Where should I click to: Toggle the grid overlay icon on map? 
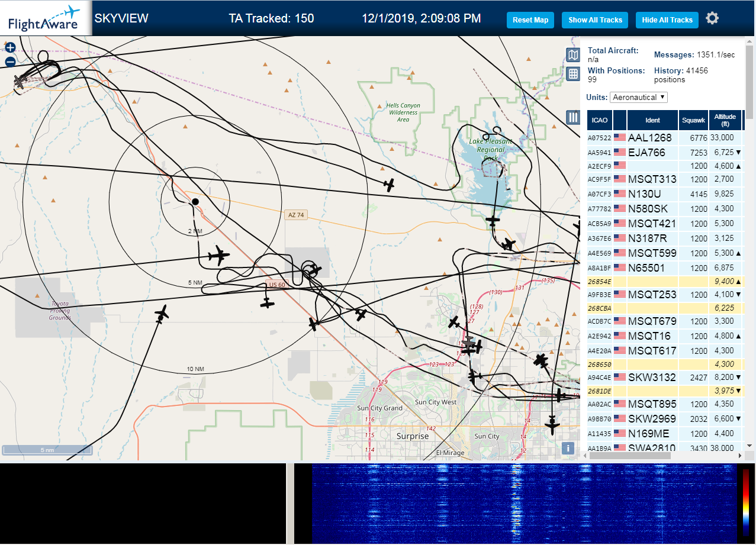click(x=573, y=74)
